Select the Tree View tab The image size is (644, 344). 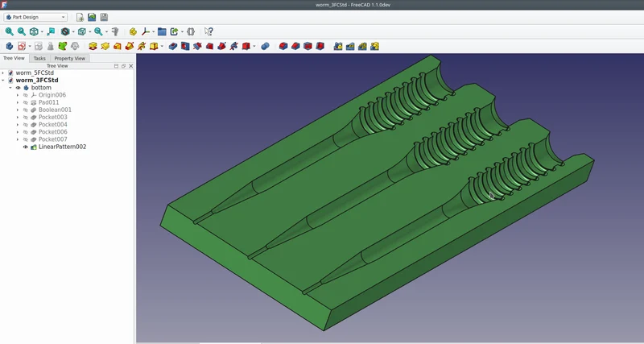click(14, 58)
